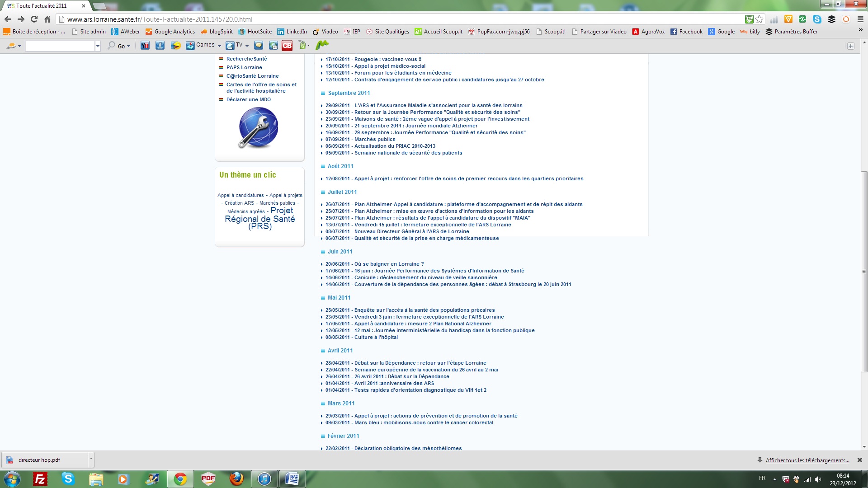Click the bookmark star in address bar

point(759,19)
